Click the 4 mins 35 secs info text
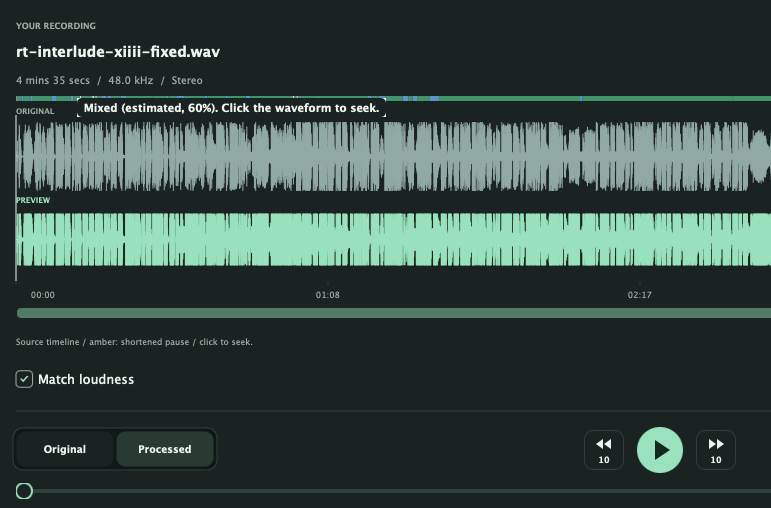Image resolution: width=771 pixels, height=508 pixels. point(53,80)
